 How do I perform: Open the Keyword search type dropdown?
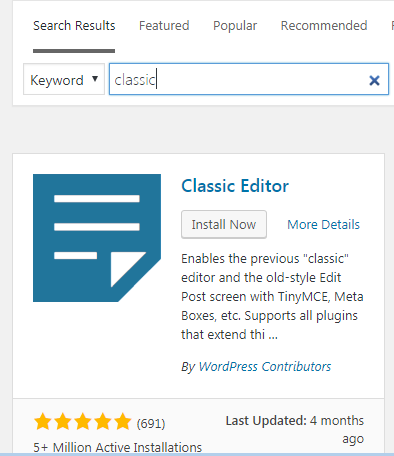click(64, 79)
